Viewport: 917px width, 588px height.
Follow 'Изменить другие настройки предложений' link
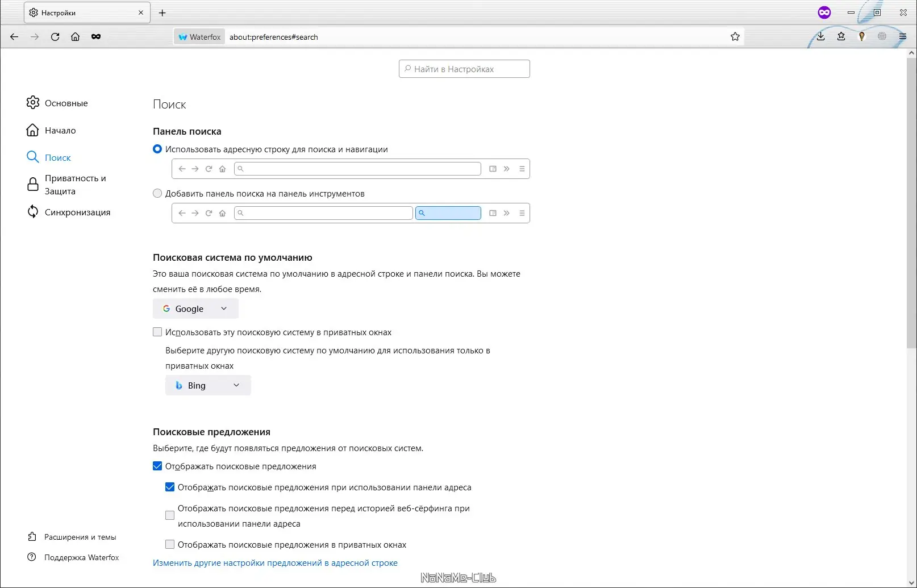(275, 563)
